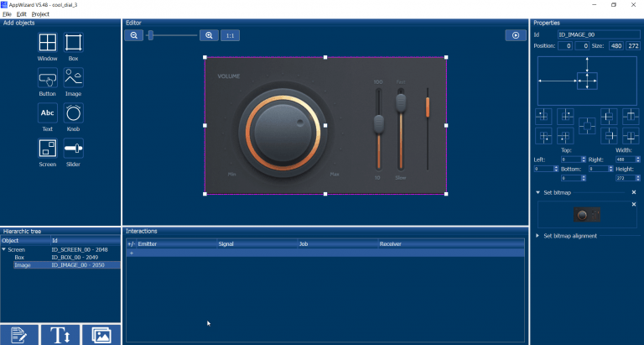Click the Id column header in tree
The width and height of the screenshot is (644, 345).
[x=86, y=241]
